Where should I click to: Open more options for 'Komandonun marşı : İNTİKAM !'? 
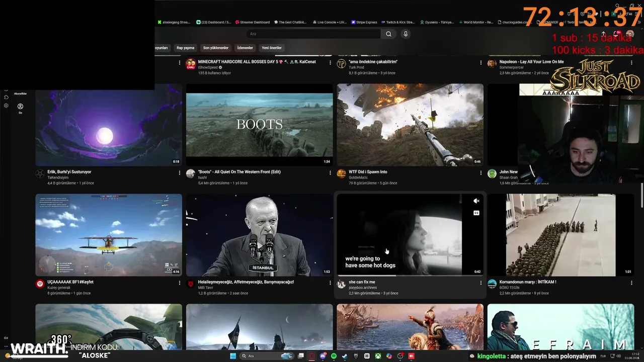[631, 283]
